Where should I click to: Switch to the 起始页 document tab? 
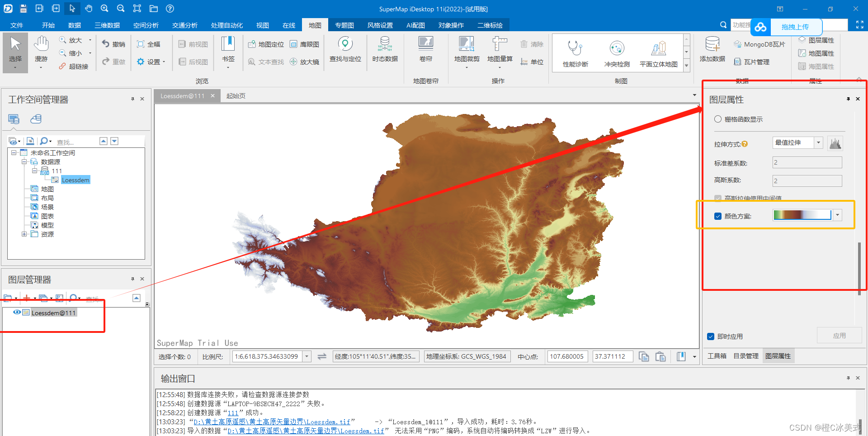(x=236, y=95)
